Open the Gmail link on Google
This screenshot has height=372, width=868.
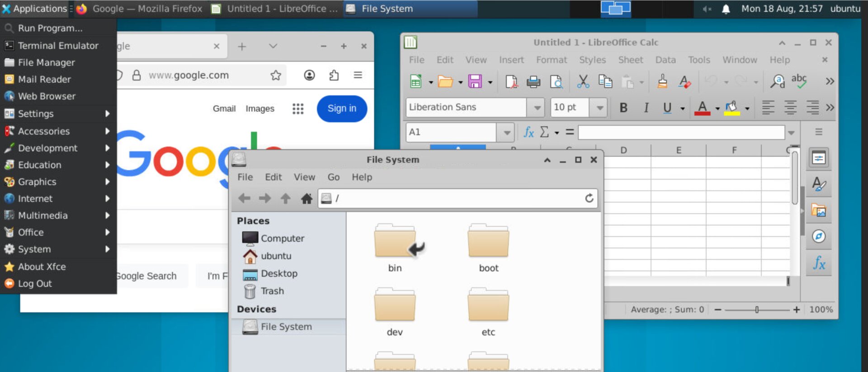click(224, 109)
